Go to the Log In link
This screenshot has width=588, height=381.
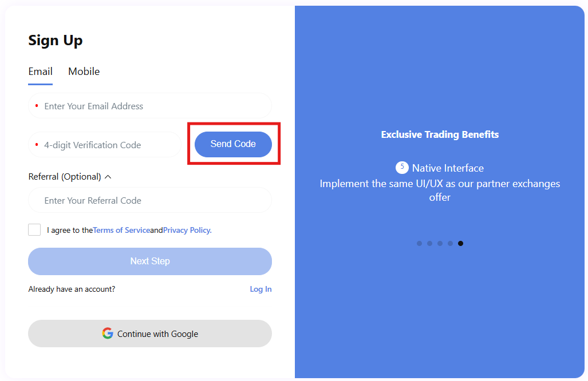click(261, 289)
